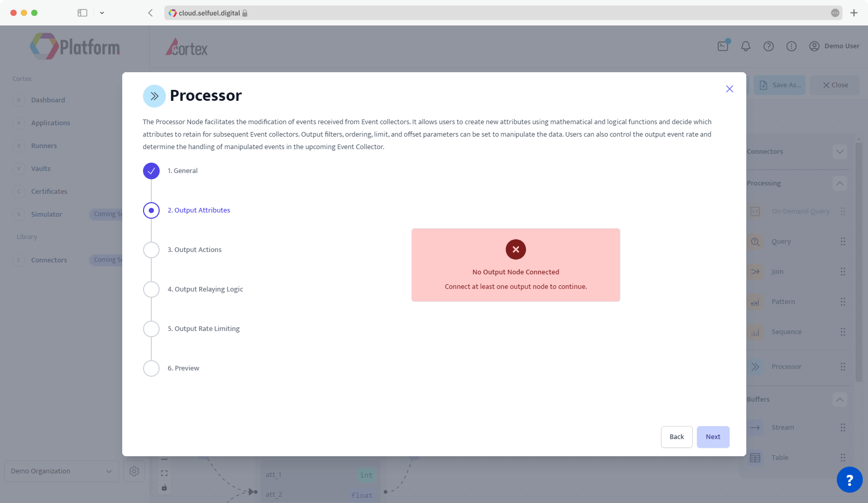This screenshot has width=868, height=503.
Task: Click the drag handle next to Join
Action: 843,272
